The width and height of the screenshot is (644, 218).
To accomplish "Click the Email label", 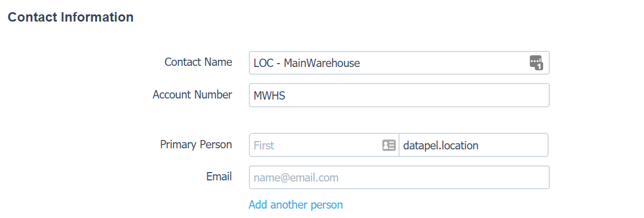I will click(219, 177).
